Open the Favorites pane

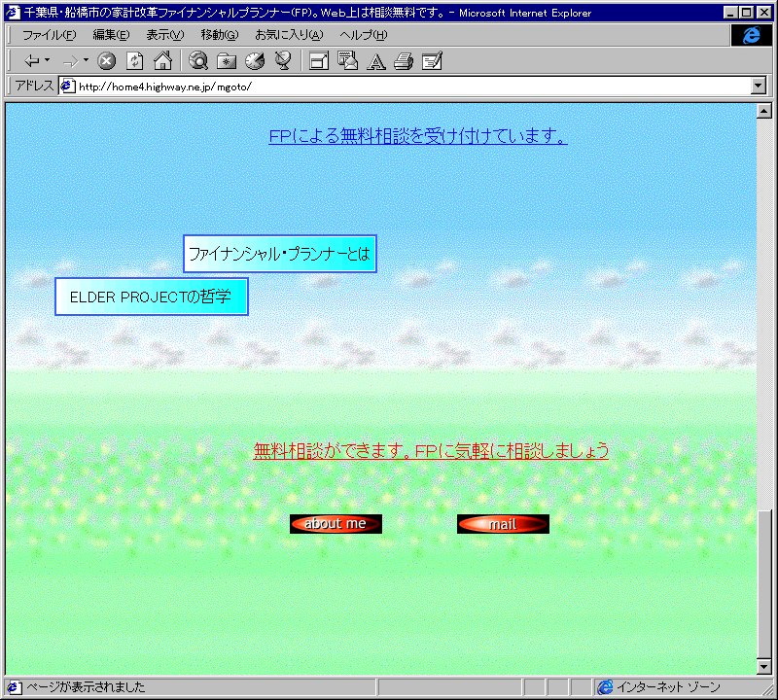click(227, 61)
